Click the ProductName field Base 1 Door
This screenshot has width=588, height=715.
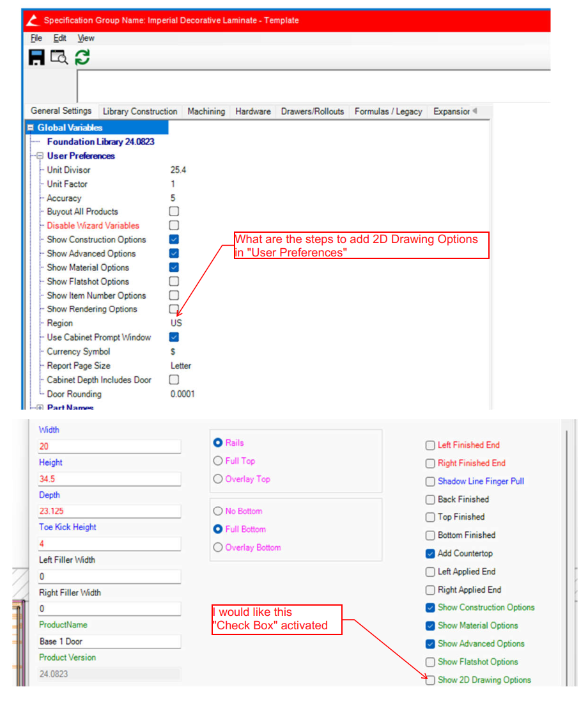(x=109, y=641)
